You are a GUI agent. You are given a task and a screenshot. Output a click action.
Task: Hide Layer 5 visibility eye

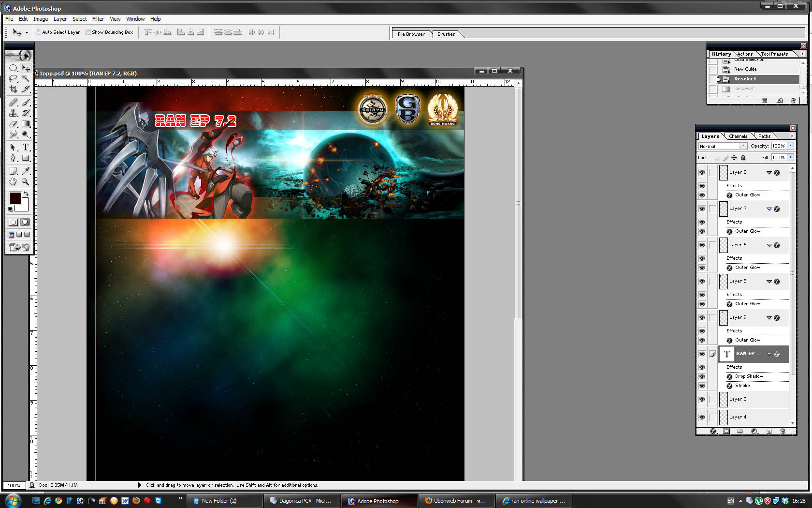click(702, 281)
